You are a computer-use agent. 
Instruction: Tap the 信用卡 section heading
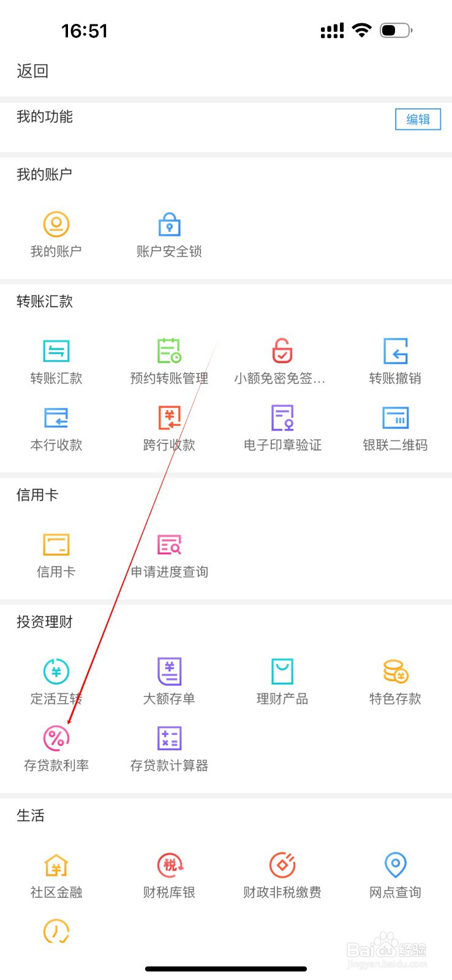pyautogui.click(x=37, y=495)
